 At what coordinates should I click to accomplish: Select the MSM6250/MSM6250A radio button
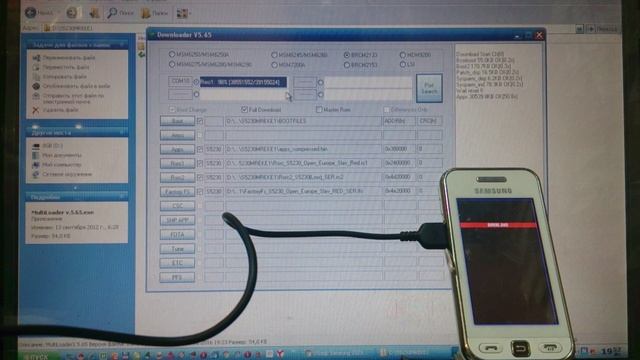172,54
